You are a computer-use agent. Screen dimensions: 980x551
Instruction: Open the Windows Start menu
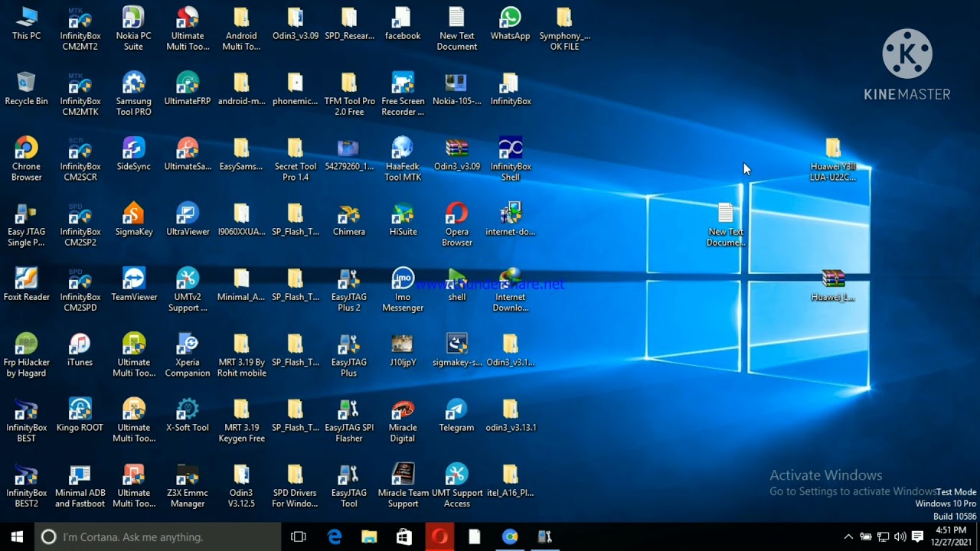pos(17,537)
